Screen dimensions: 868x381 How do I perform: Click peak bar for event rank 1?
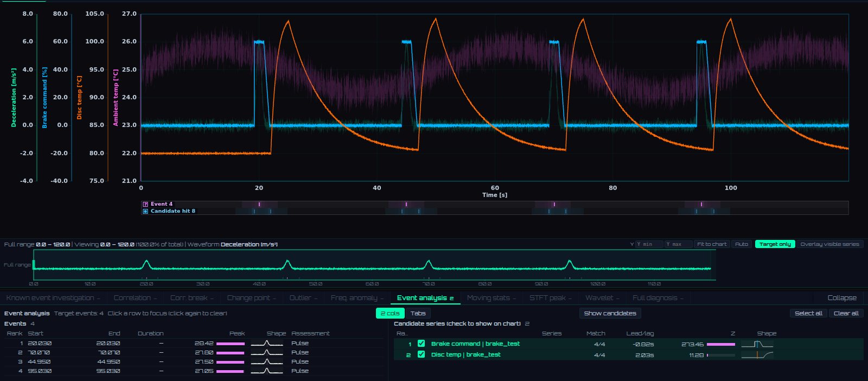231,344
